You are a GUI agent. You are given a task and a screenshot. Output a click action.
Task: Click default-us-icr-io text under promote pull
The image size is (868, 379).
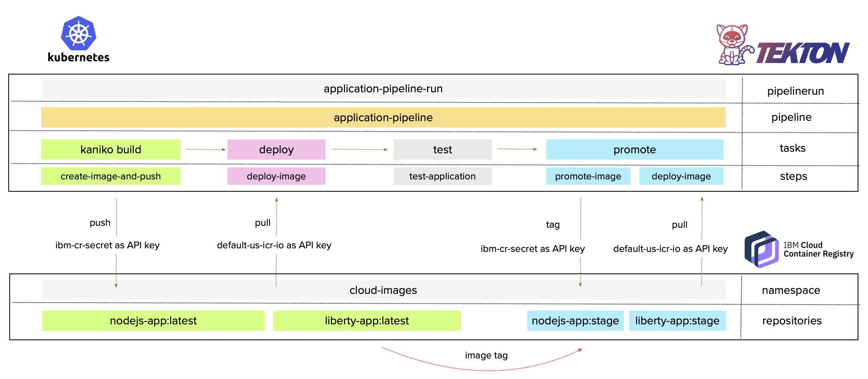[670, 249]
